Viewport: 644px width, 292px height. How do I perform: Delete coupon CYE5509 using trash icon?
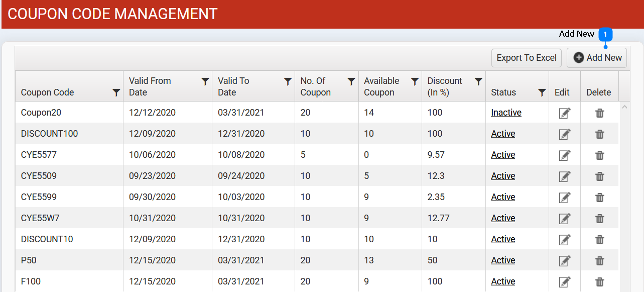pos(599,176)
